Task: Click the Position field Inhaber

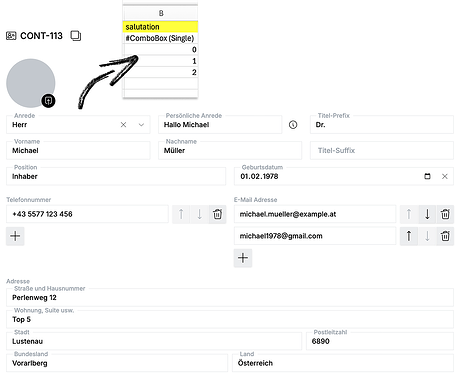Action: coord(116,176)
